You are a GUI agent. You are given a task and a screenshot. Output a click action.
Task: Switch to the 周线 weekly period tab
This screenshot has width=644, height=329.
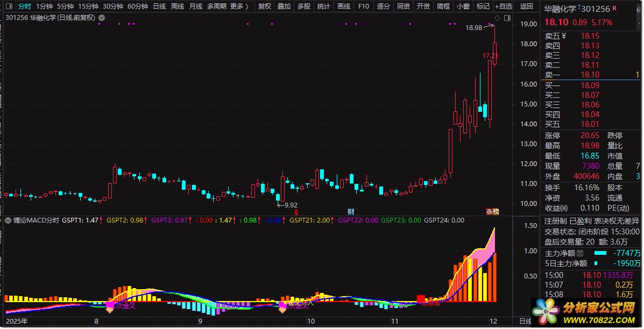[x=178, y=6]
